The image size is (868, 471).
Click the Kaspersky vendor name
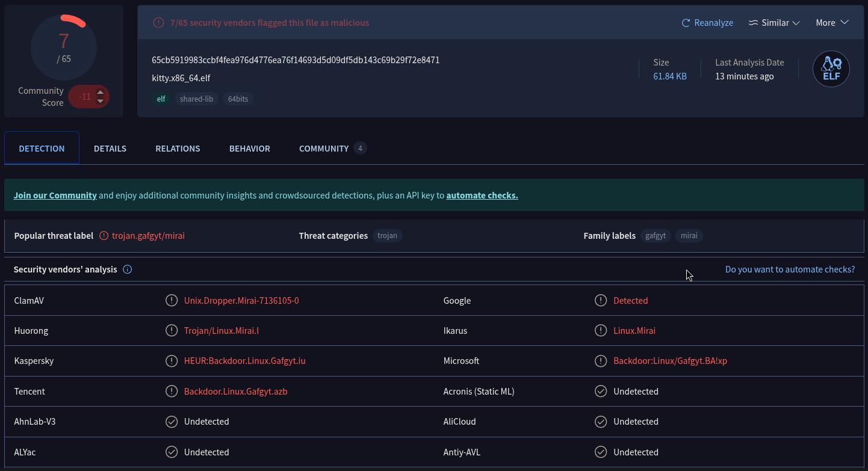coord(34,361)
